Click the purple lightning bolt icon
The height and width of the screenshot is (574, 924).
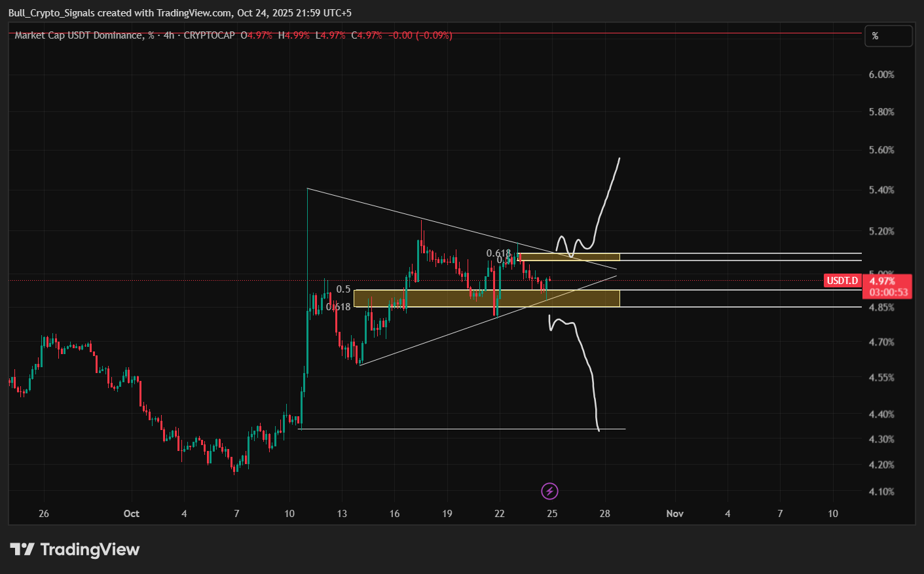[x=550, y=491]
